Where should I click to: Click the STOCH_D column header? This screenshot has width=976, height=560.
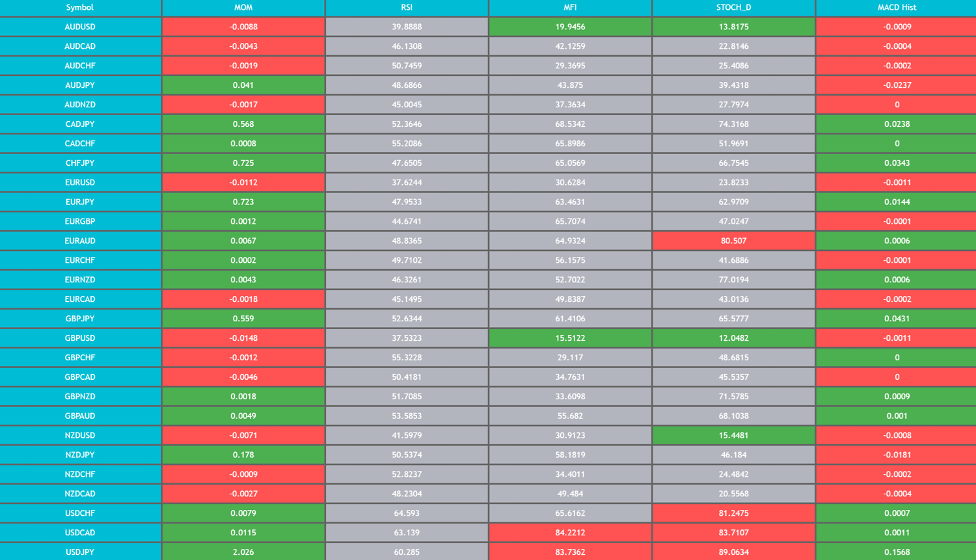coord(733,8)
